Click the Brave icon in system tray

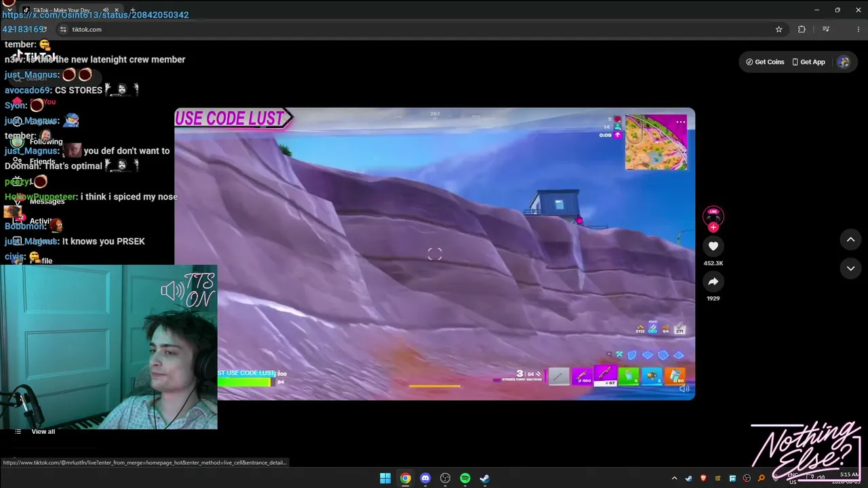(703, 479)
